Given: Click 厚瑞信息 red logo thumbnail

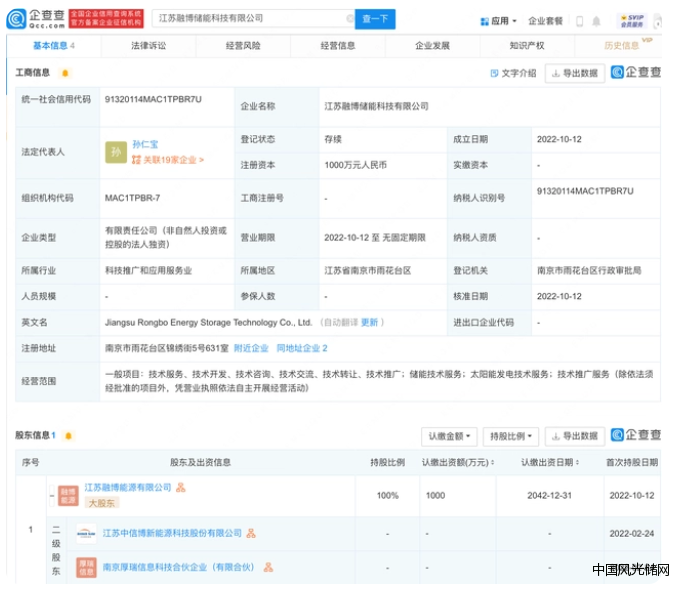Looking at the screenshot, I should point(86,567).
